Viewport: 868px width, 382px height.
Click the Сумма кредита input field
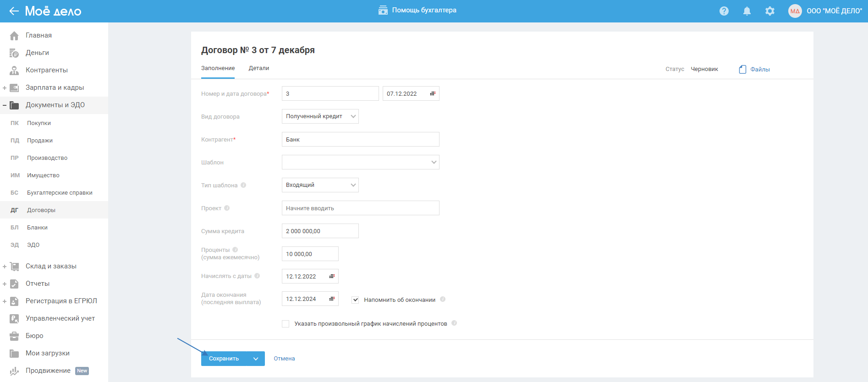tap(320, 231)
